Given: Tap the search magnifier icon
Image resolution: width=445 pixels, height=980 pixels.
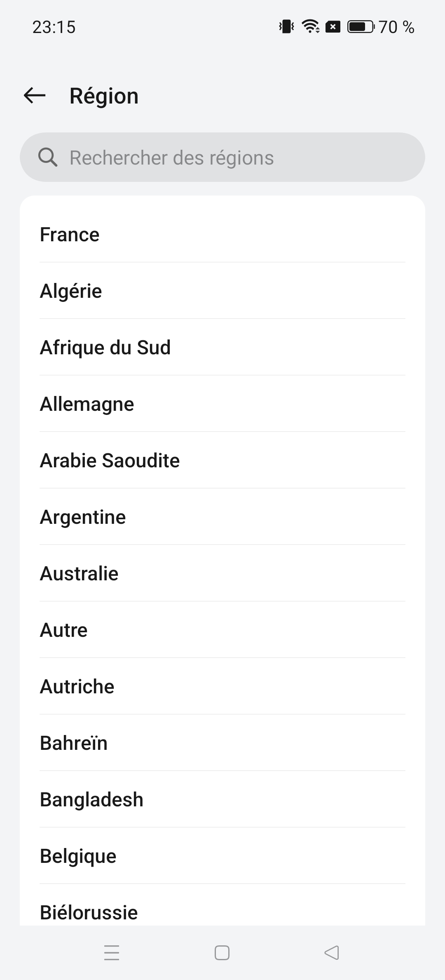Looking at the screenshot, I should click(x=48, y=157).
